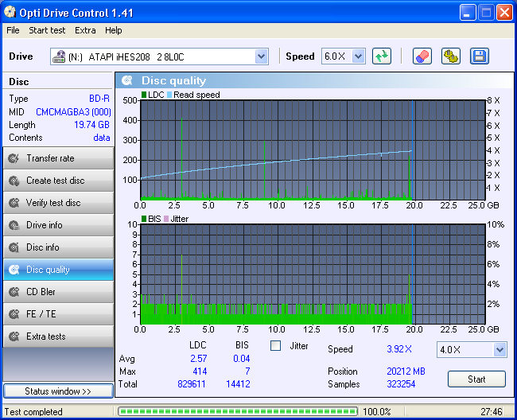
Task: Click the CD Bler icon
Action: 14,292
